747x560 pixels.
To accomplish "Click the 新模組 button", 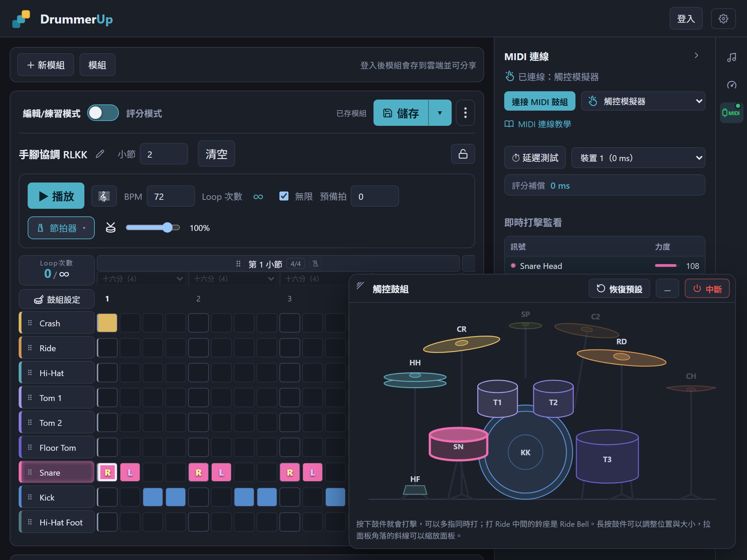I will (46, 65).
